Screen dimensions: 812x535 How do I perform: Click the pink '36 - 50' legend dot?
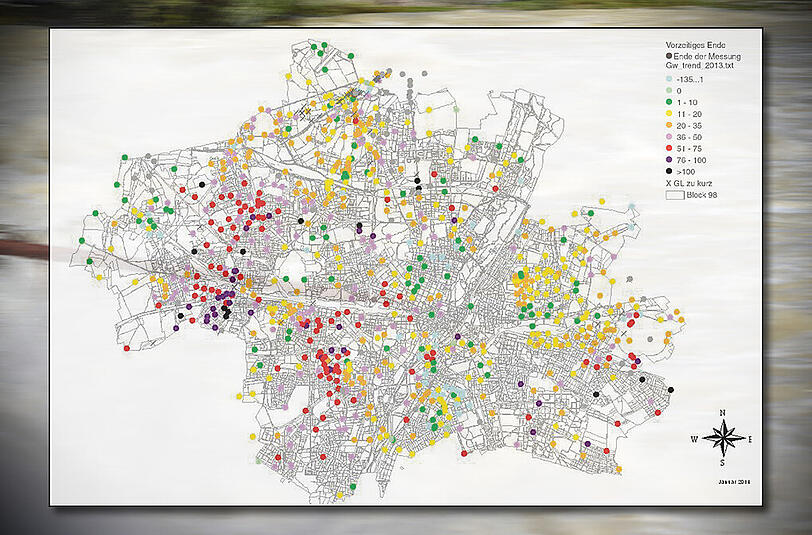click(670, 138)
